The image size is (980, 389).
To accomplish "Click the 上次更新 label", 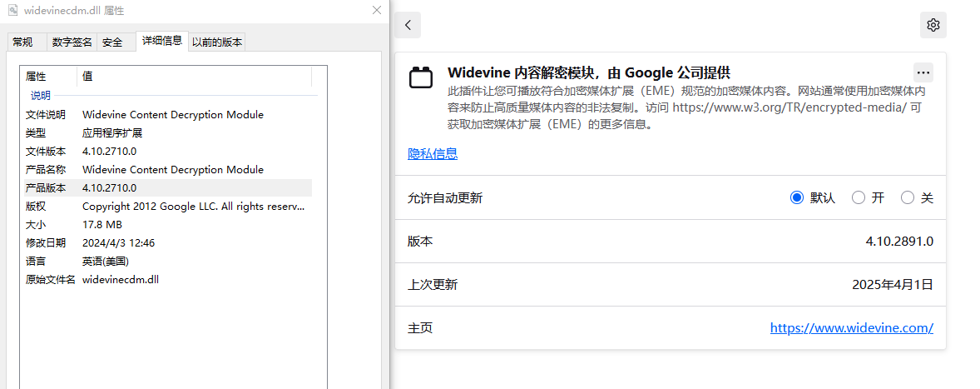I will pyautogui.click(x=433, y=285).
